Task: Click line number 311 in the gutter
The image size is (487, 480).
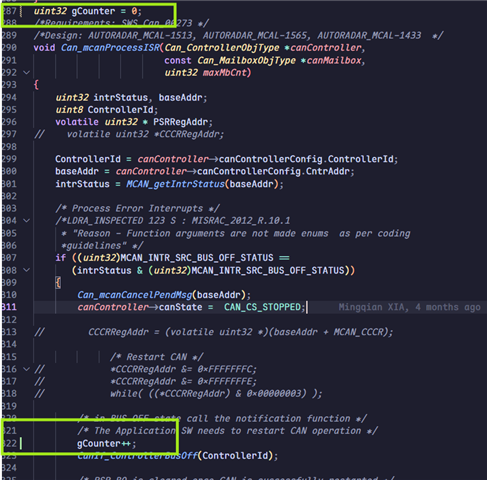Action: tap(9, 307)
